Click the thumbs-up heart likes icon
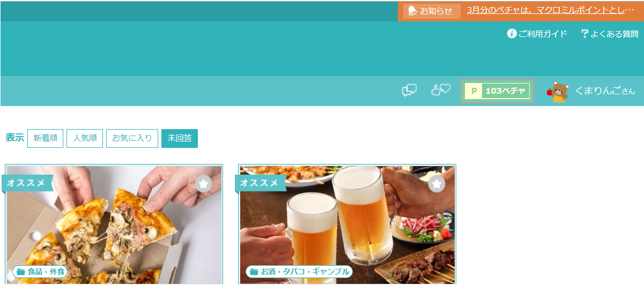The height and width of the screenshot is (285, 644). click(441, 90)
